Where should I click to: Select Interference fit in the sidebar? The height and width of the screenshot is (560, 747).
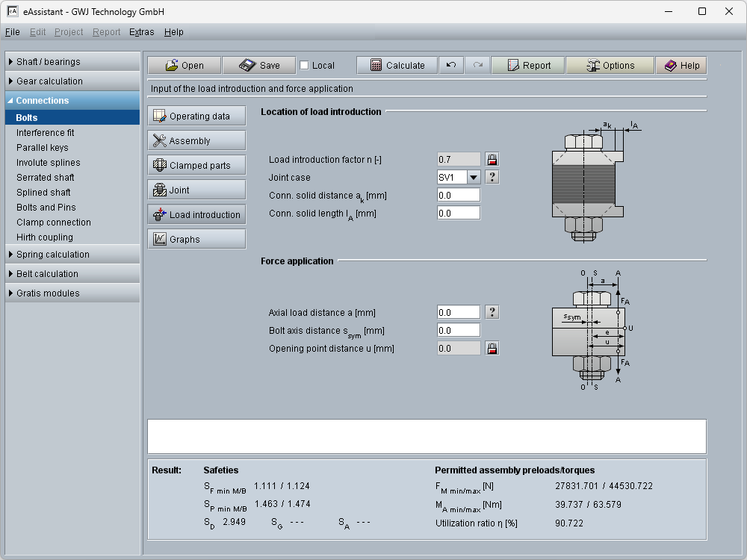pos(46,133)
